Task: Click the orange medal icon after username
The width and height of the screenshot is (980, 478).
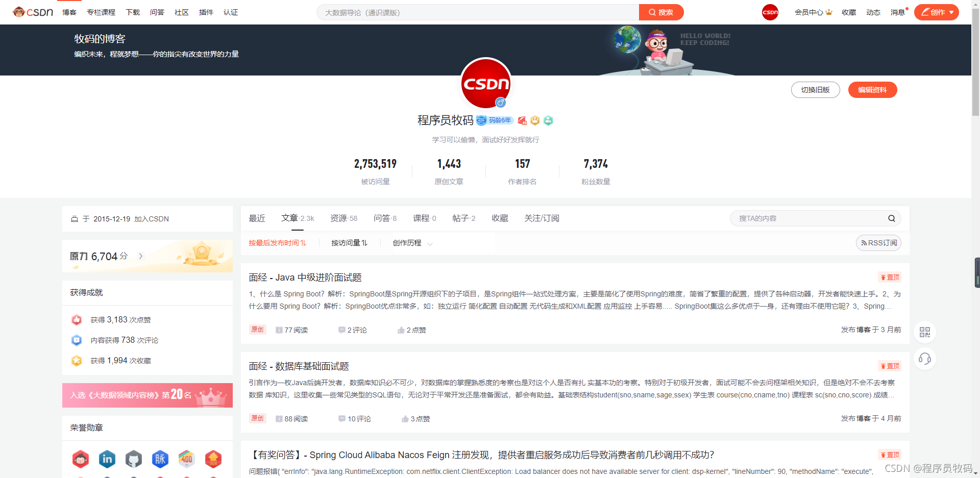Action: (535, 120)
